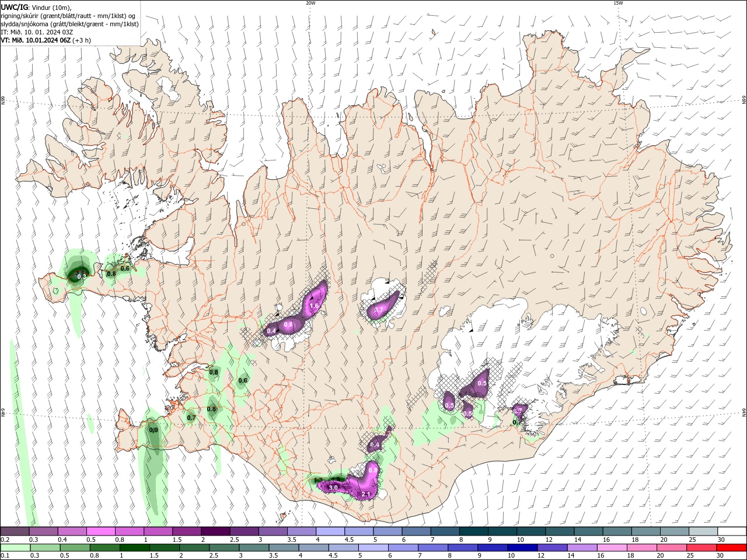The height and width of the screenshot is (560, 747).
Task: Pick the dark teal snow swatch labeled 8
Action: [x=473, y=531]
